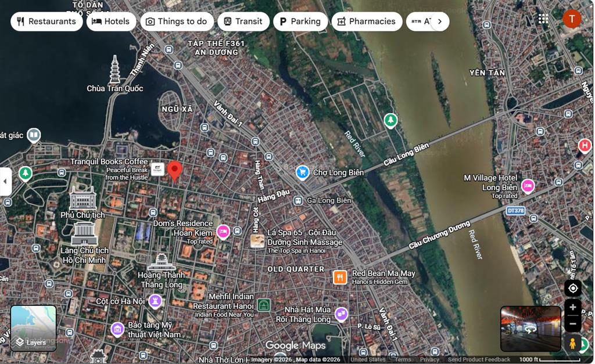Select Chùa Trấn Quốc pagoda icon
595x364 pixels.
click(x=115, y=70)
